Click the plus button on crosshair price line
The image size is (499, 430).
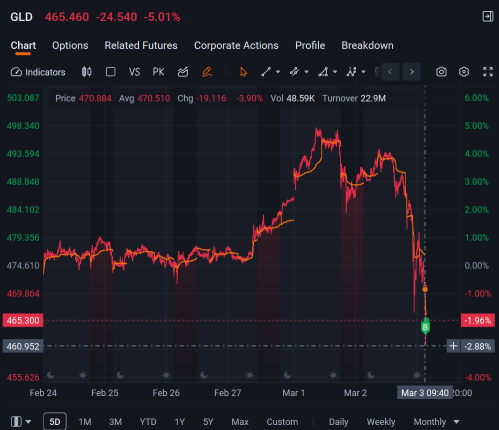pos(453,346)
